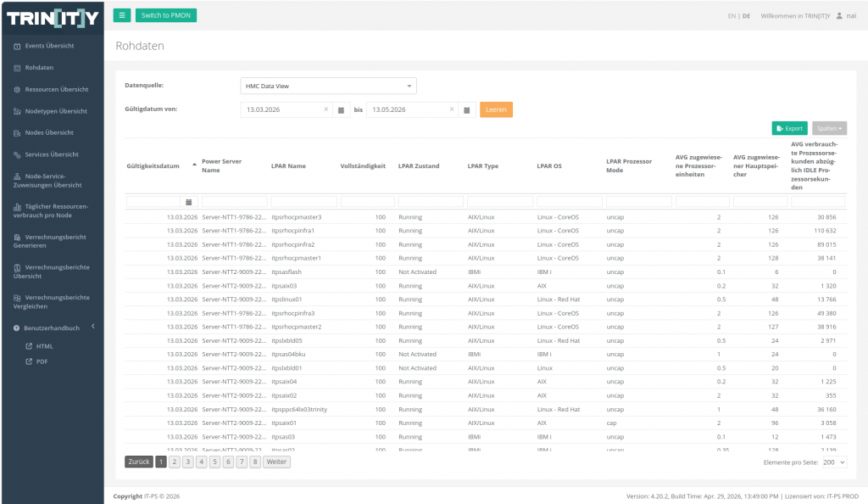Image resolution: width=868 pixels, height=504 pixels.
Task: Open Verrechnungsbericht Generieren
Action: pyautogui.click(x=50, y=242)
